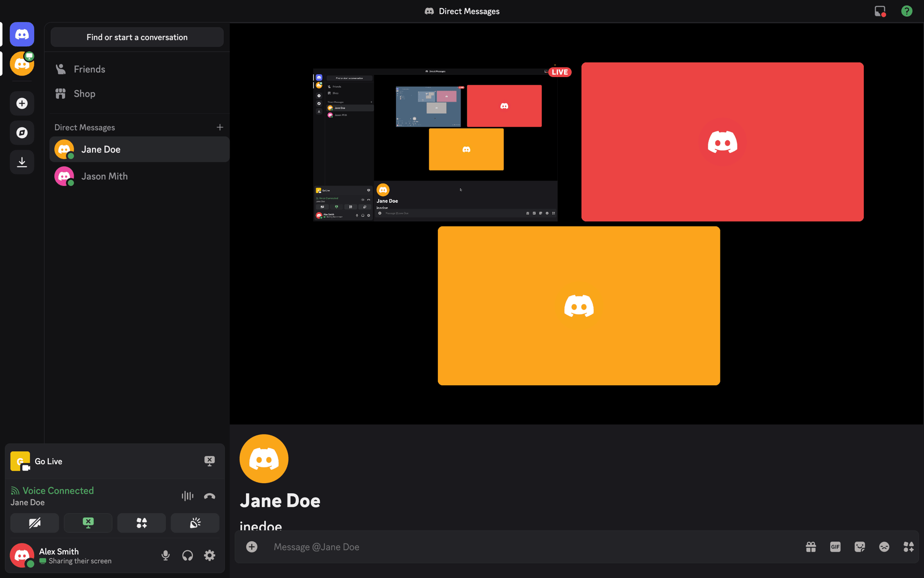This screenshot has width=924, height=578.
Task: Disconnect from voice call
Action: [209, 496]
